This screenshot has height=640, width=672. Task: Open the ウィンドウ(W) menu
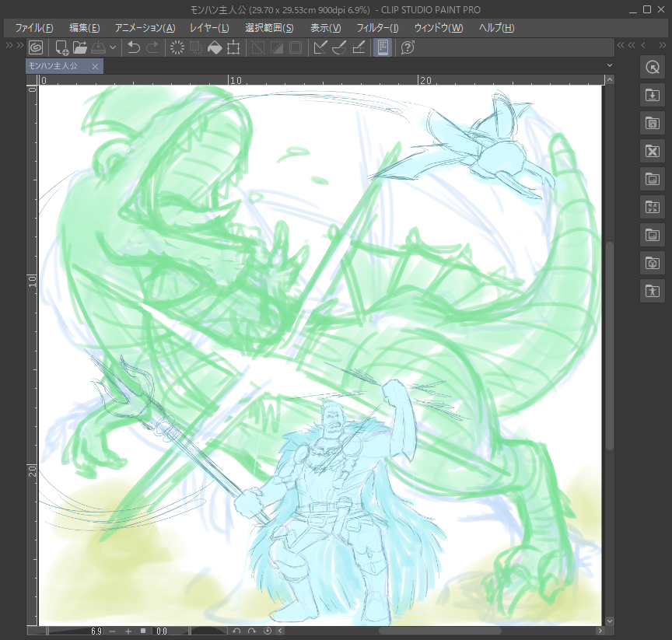click(439, 28)
